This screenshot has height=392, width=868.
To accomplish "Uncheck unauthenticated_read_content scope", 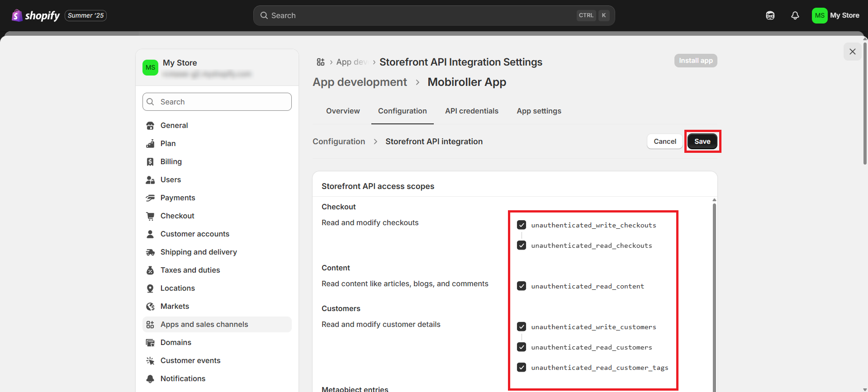I will [522, 286].
